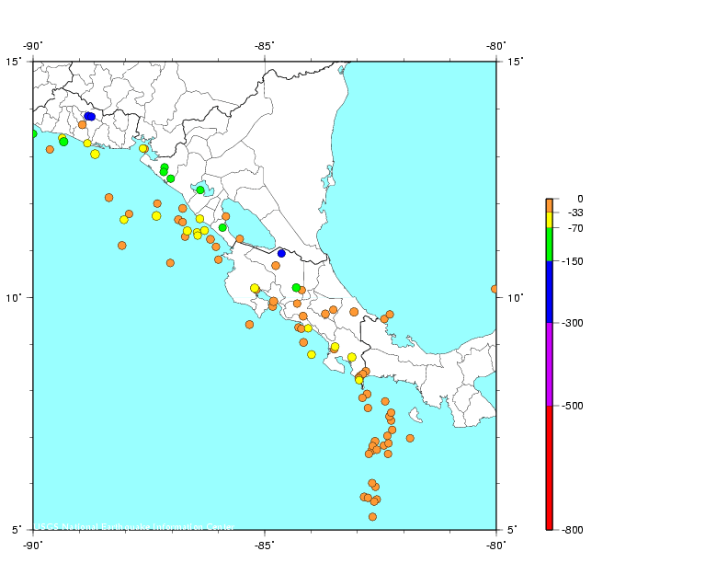The height and width of the screenshot is (563, 728).
Task: Pick the green depth band in the legend
Action: [549, 245]
